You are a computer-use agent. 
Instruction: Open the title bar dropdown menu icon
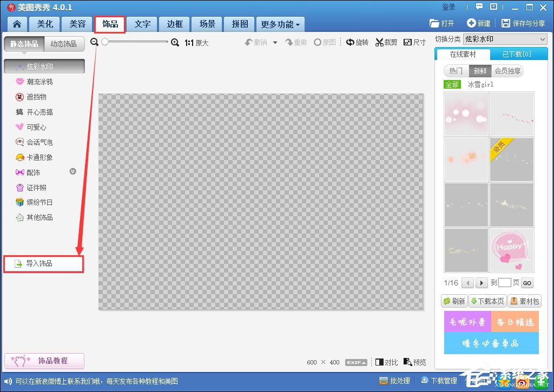coord(493,6)
